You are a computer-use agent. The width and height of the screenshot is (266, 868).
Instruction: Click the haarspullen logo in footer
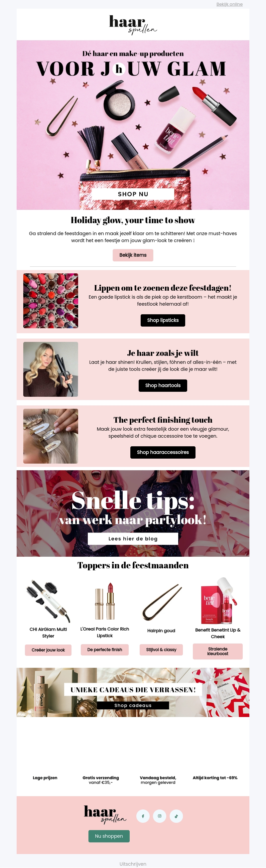click(x=105, y=814)
